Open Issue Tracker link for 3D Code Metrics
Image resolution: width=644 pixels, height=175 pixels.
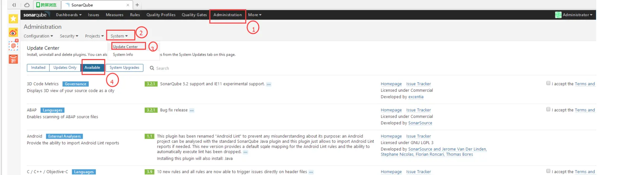(419, 84)
